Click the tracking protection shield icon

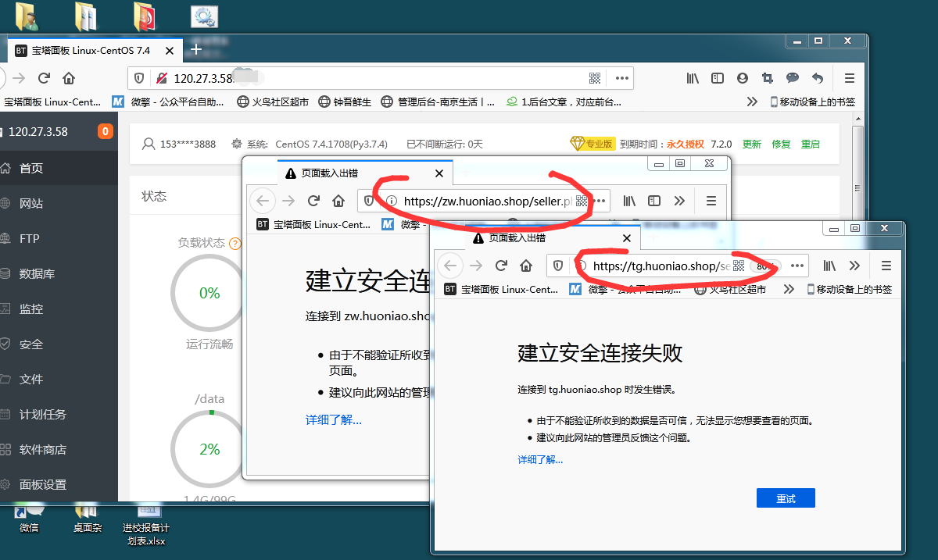[139, 78]
